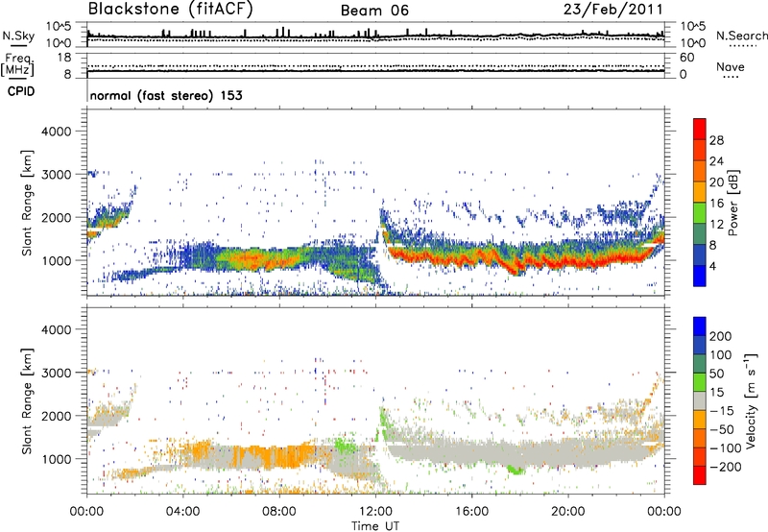Click the text "normal (fast stereo) 153"
This screenshot has height=532, width=768.
click(166, 95)
